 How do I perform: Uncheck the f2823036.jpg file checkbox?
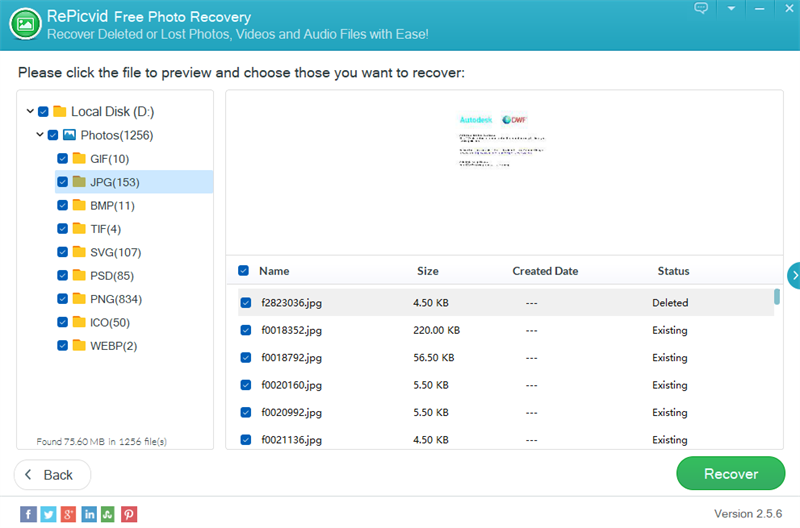tap(245, 303)
